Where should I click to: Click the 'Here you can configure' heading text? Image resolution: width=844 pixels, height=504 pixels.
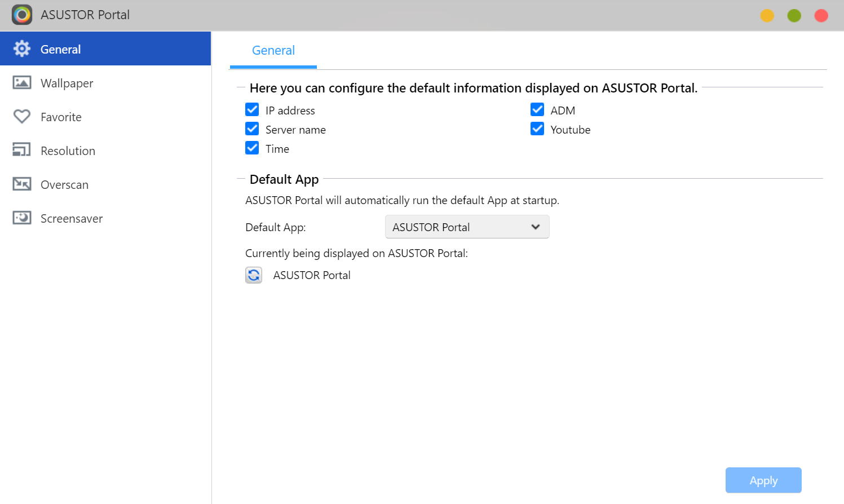[474, 88]
